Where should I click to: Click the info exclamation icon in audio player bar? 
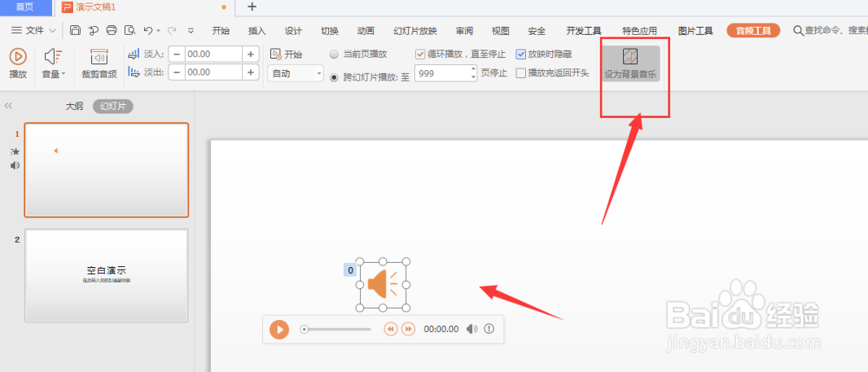[489, 329]
